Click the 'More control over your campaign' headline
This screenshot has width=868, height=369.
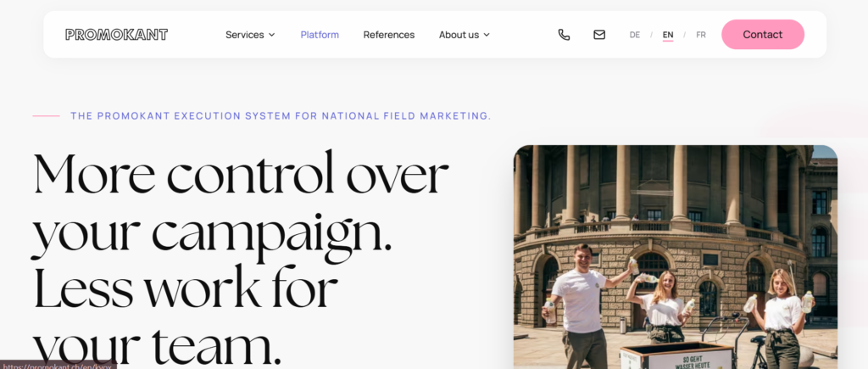[x=241, y=204]
